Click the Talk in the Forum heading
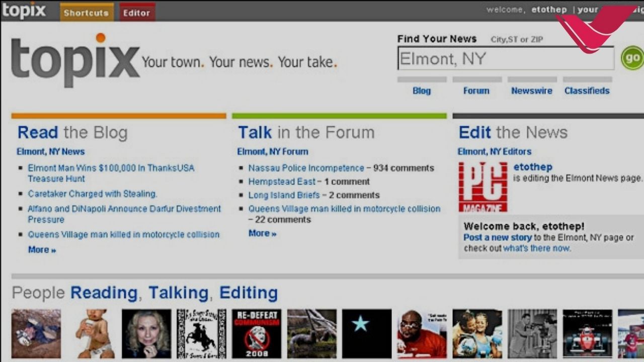Viewport: 644px width, 362px height. (306, 132)
